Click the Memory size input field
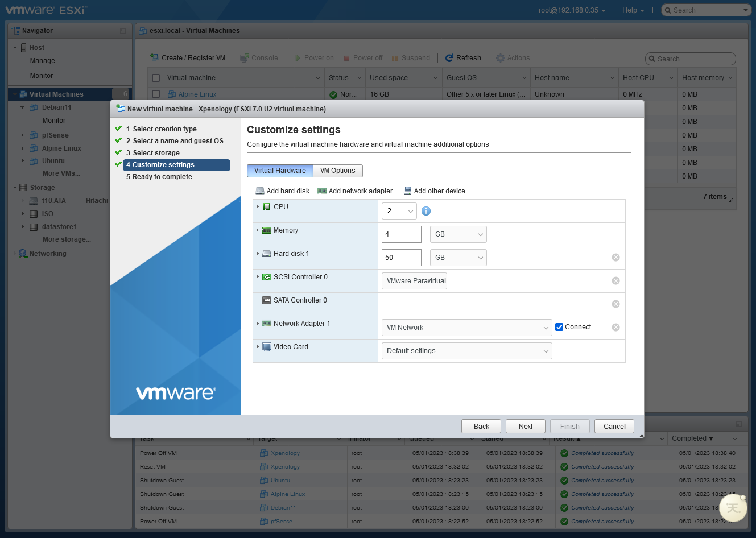Screen dimensions: 756x538 [x=401, y=234]
